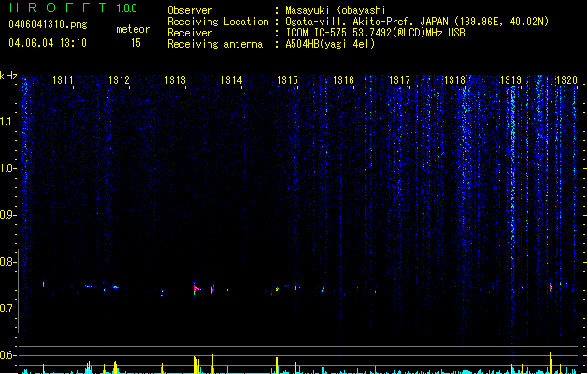The width and height of the screenshot is (588, 374).
Task: Select time marker 1313
Action: [175, 80]
